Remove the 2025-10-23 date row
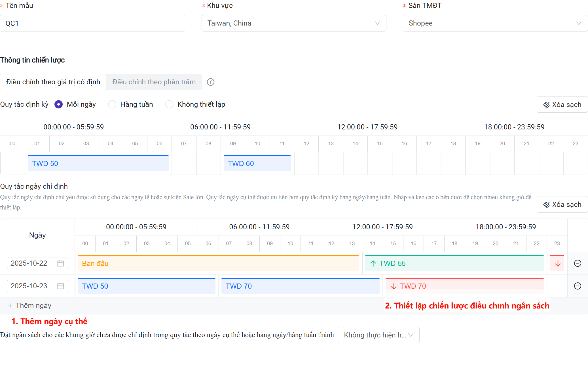This screenshot has height=382, width=588. point(578,286)
